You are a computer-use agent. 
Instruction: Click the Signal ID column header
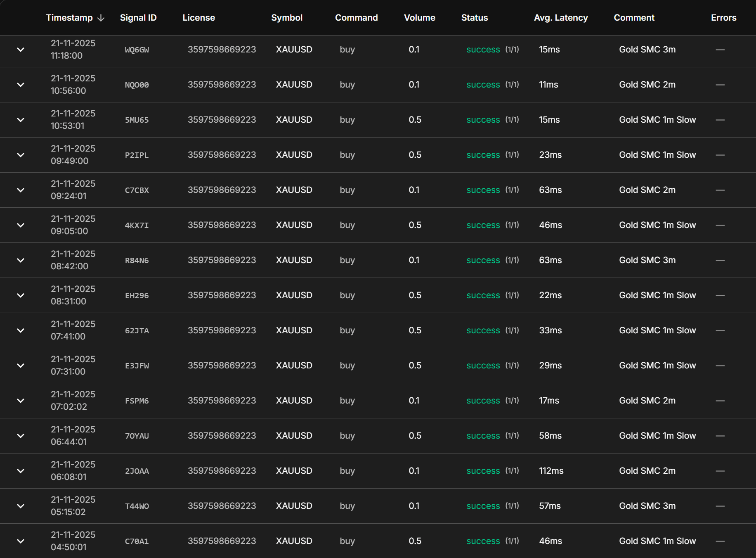138,18
